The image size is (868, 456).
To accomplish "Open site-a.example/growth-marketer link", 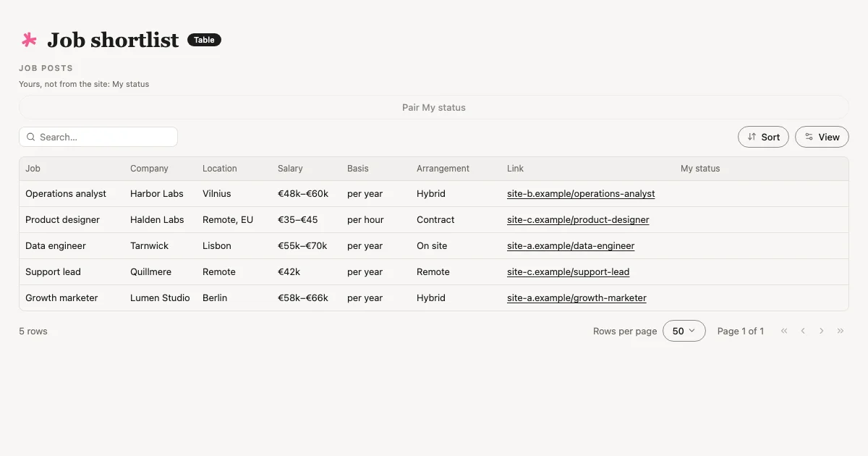I will (576, 297).
